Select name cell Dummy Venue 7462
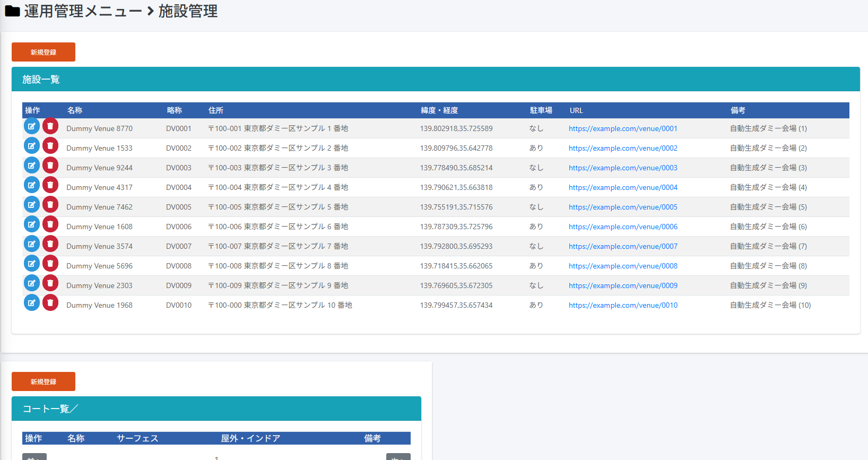 click(x=99, y=207)
